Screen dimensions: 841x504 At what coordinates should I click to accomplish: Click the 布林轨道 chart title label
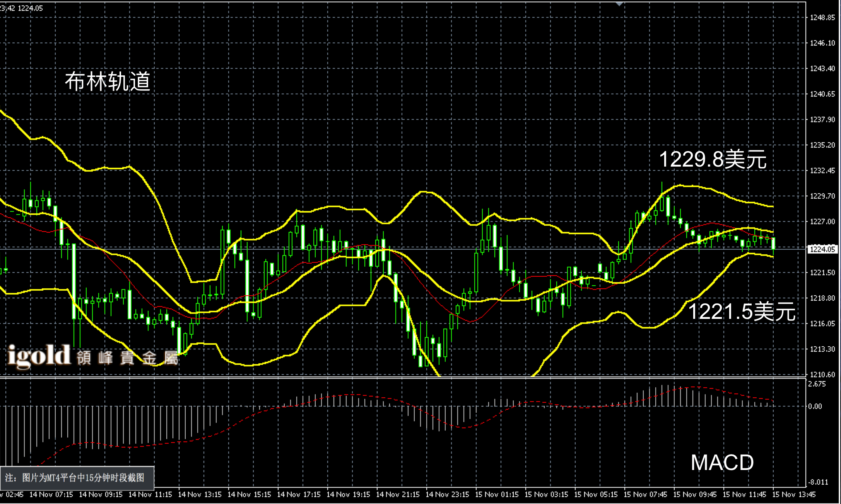[x=108, y=82]
